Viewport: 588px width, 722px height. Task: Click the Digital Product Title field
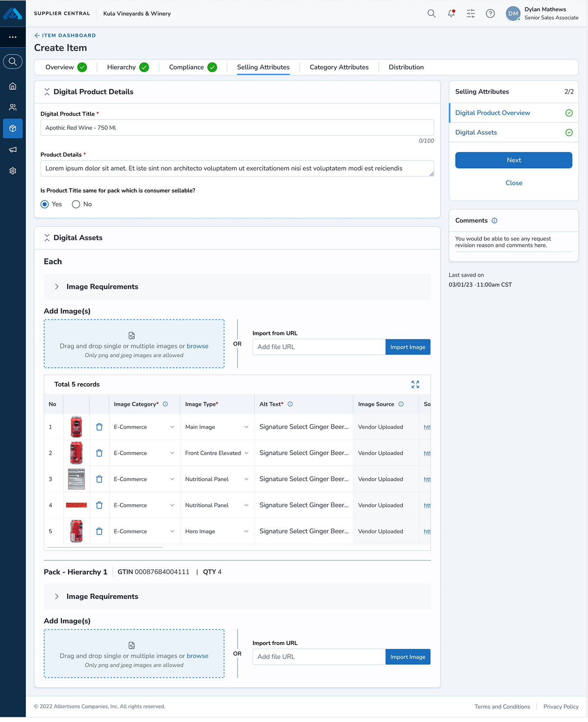[237, 128]
